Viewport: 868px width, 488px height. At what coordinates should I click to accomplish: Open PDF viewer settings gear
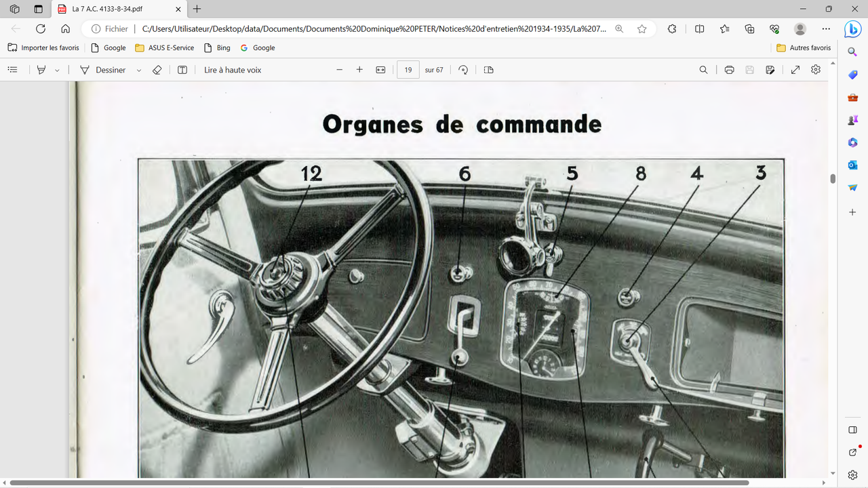point(816,70)
